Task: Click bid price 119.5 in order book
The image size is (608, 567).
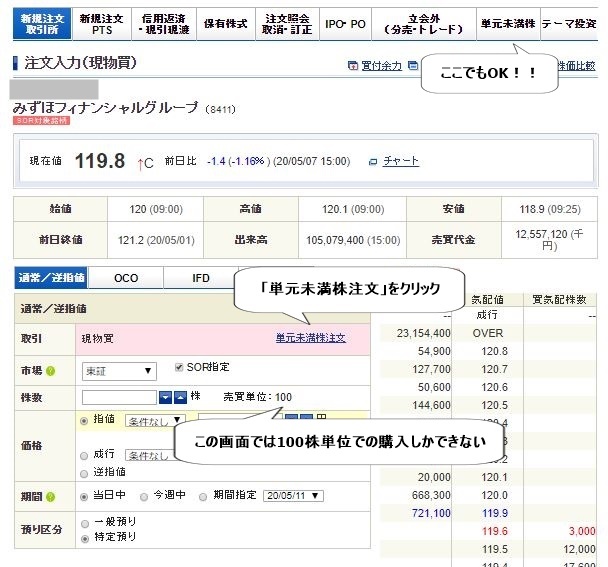Action: pos(495,549)
